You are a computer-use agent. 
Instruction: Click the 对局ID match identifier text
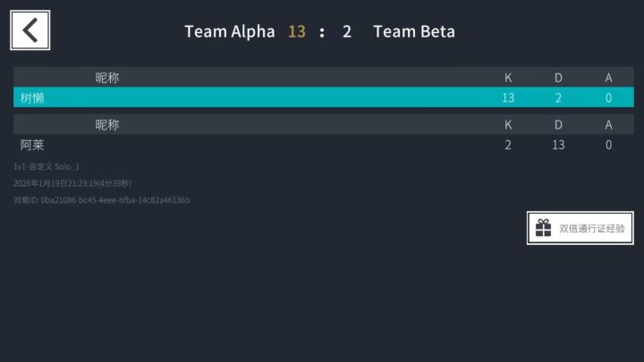point(101,200)
